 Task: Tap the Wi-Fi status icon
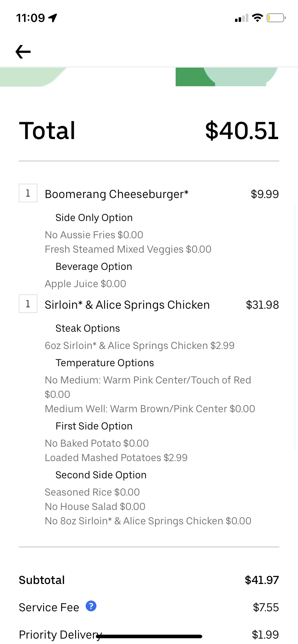click(x=257, y=18)
